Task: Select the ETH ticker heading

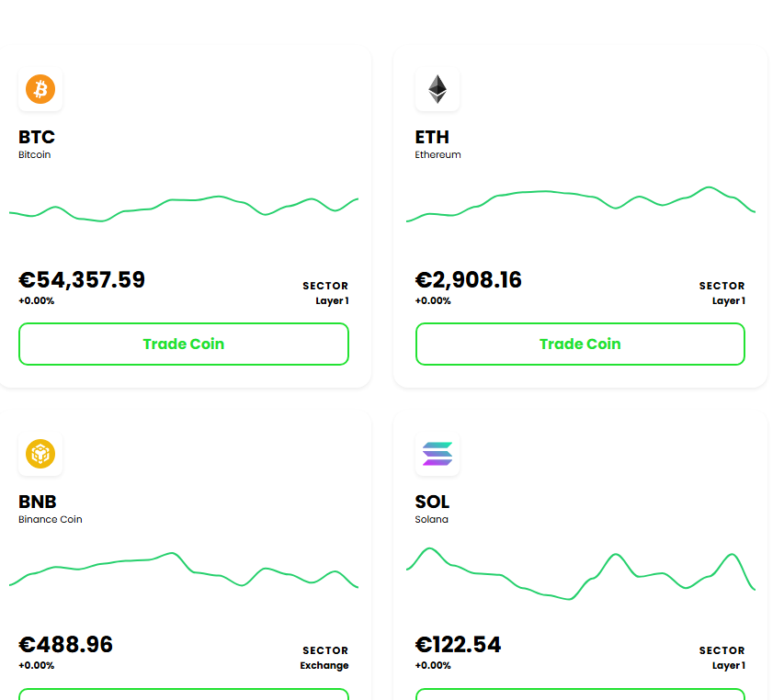Action: 432,137
